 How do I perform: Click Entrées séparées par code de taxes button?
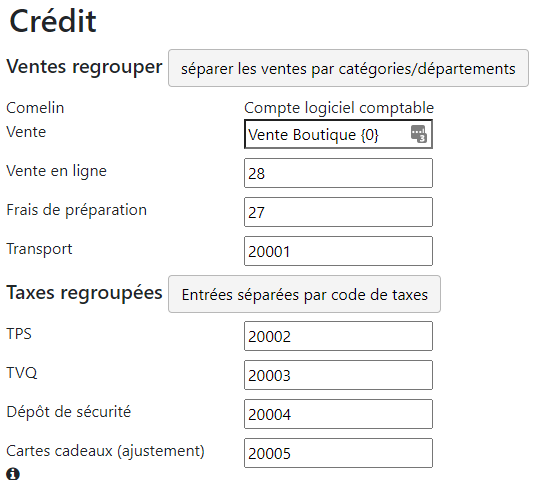304,294
